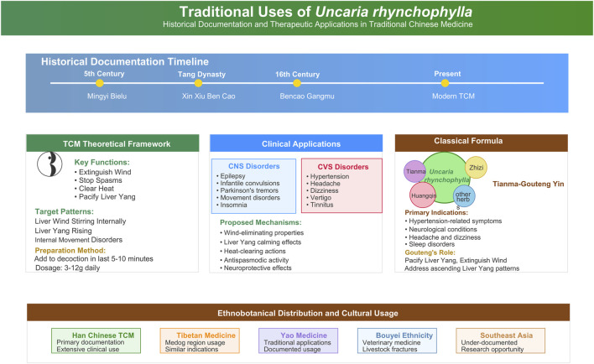Screen dimensions: 594x364
Task: Open the Han Chinese TCM card
Action: (96, 341)
